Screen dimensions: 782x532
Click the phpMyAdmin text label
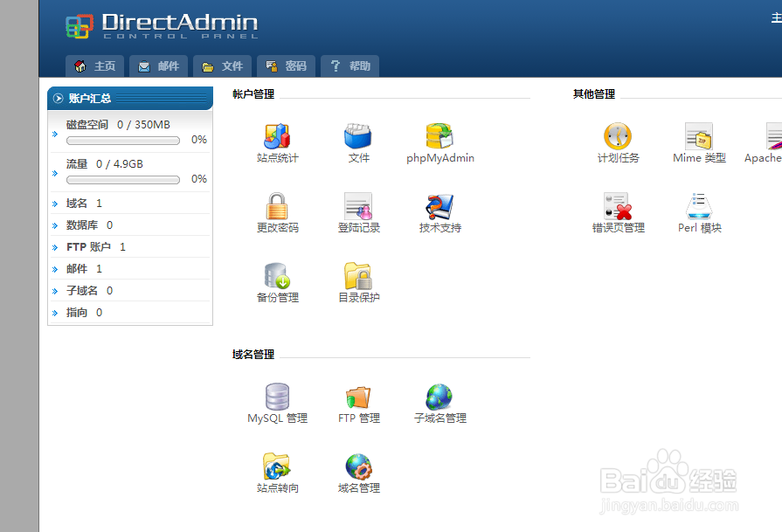click(x=439, y=158)
